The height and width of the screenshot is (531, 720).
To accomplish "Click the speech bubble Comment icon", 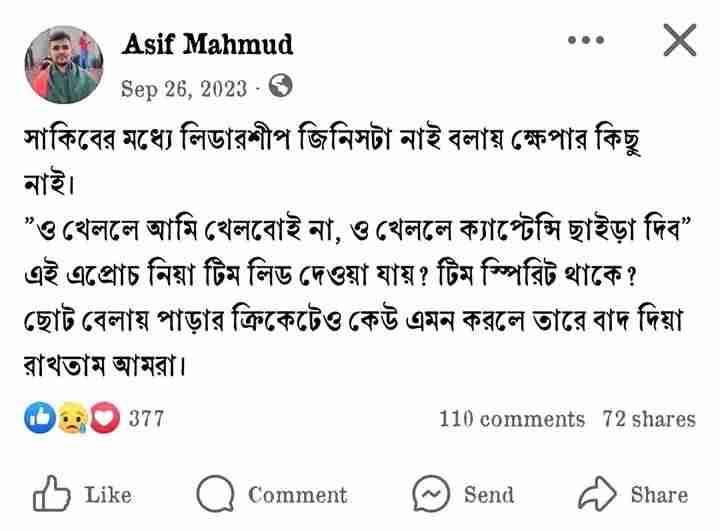I will point(215,494).
